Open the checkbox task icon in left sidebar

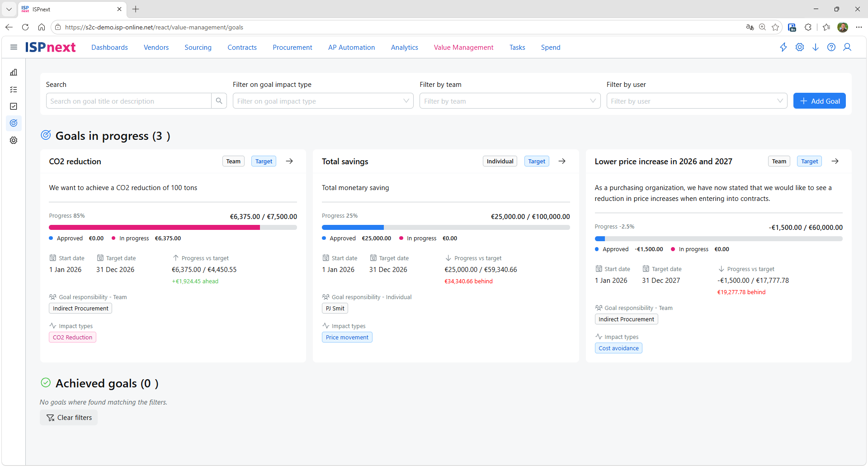(x=14, y=106)
